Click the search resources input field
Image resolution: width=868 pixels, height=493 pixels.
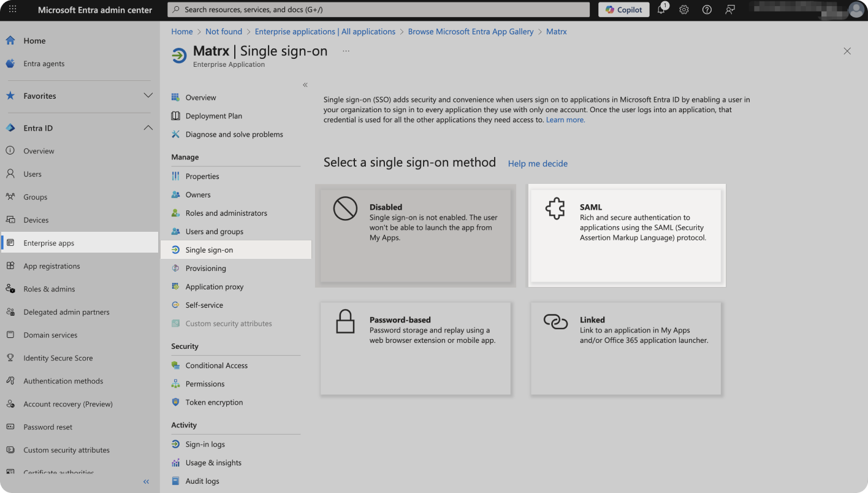(x=378, y=10)
